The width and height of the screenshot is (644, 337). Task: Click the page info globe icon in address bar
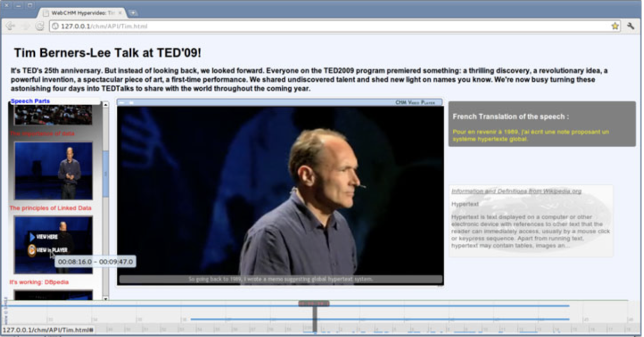point(55,26)
